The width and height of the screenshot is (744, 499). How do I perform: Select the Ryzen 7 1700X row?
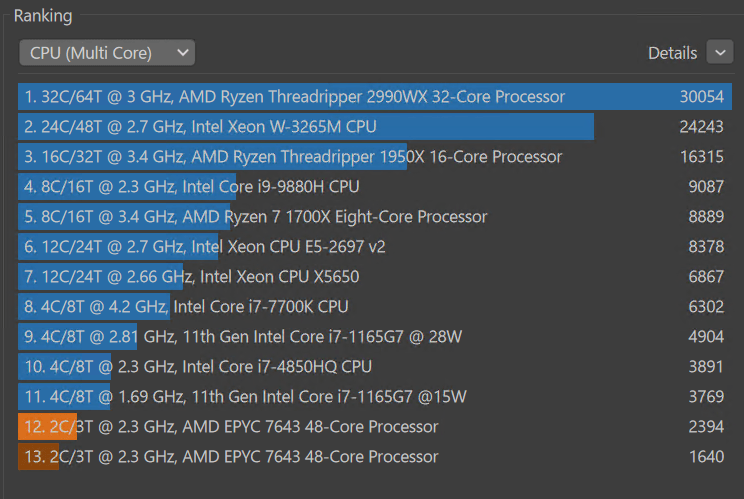pyautogui.click(x=375, y=217)
